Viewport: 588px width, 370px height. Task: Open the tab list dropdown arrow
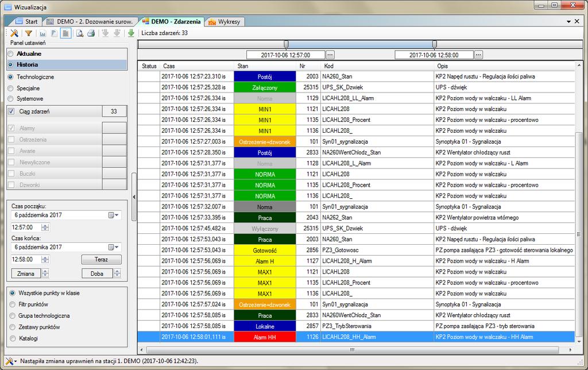(569, 22)
